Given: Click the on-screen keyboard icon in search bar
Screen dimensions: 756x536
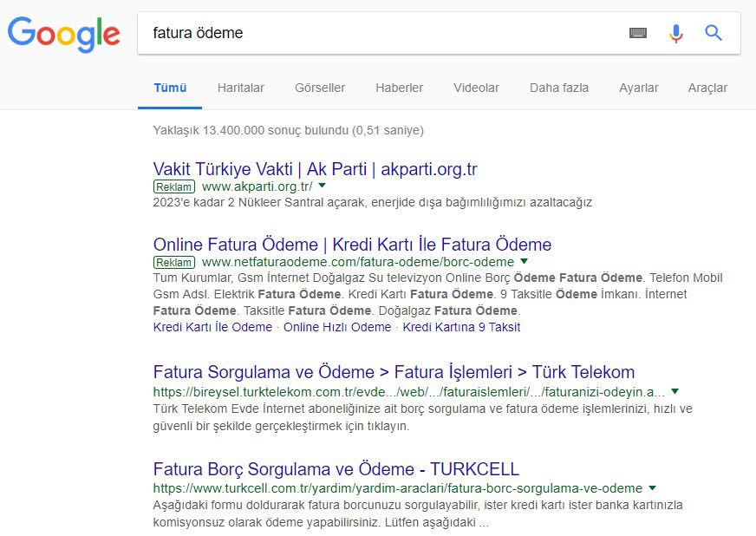Looking at the screenshot, I should (638, 33).
